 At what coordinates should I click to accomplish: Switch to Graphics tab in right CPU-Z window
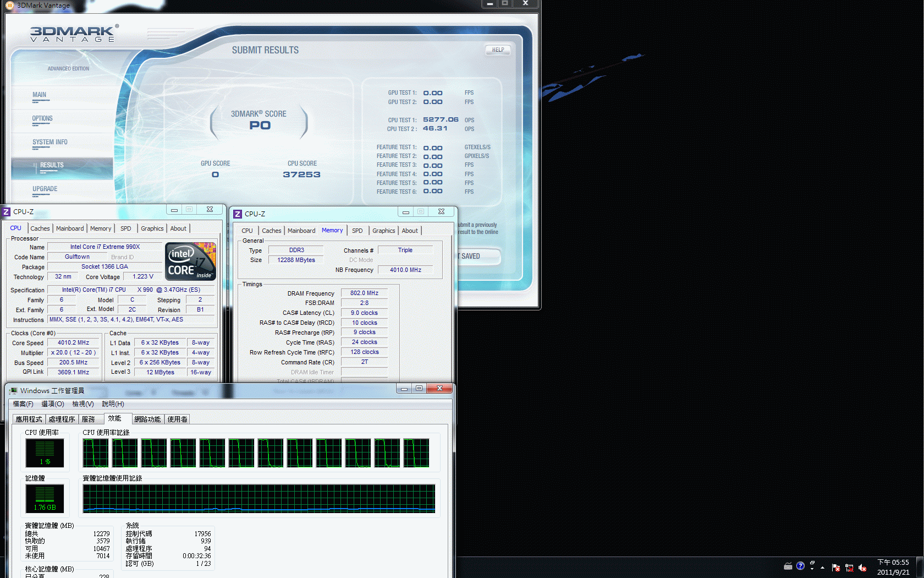pos(384,231)
